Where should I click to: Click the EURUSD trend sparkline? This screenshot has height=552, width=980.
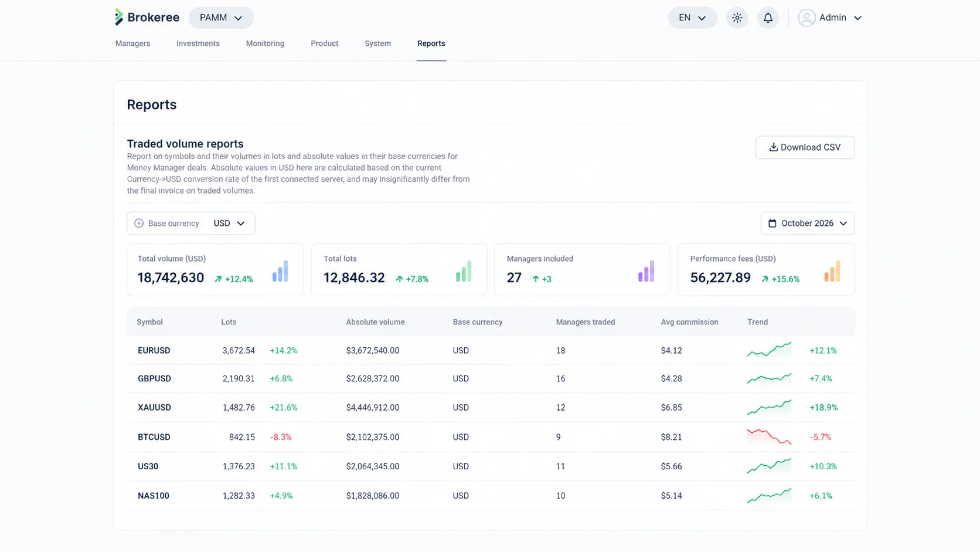click(x=769, y=350)
